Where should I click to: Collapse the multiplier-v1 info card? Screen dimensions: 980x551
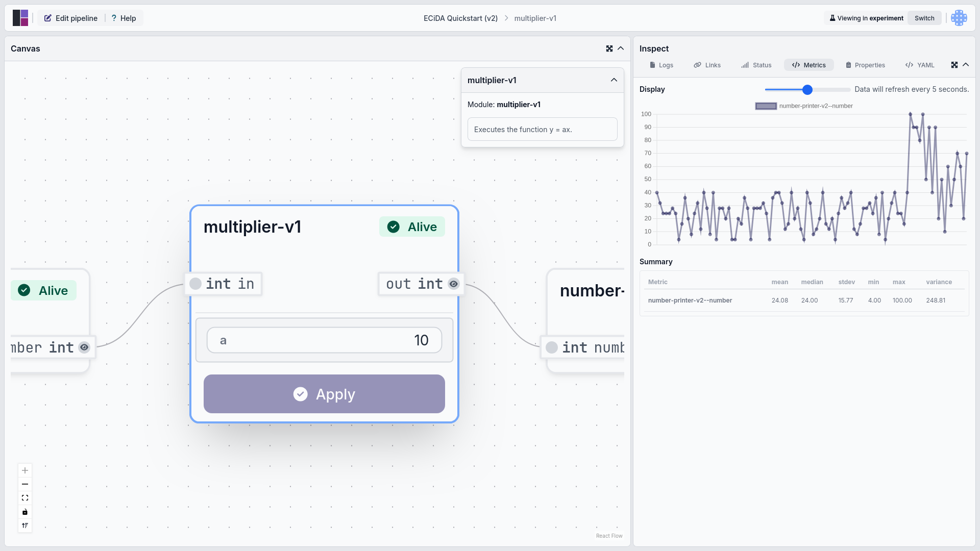(x=614, y=80)
